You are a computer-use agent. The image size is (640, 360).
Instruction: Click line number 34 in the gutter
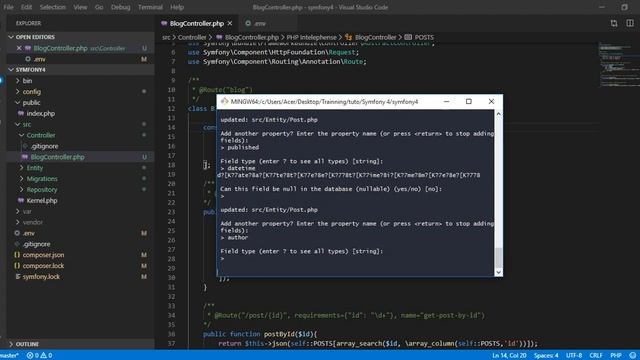pos(171,315)
